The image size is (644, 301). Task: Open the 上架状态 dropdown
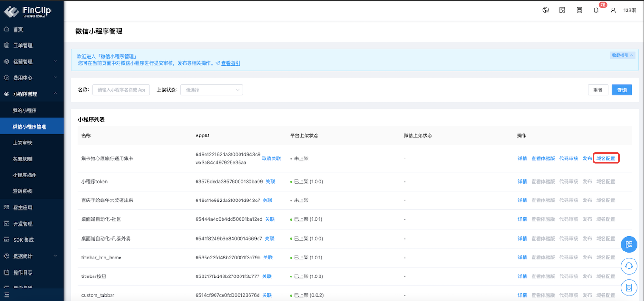point(211,90)
